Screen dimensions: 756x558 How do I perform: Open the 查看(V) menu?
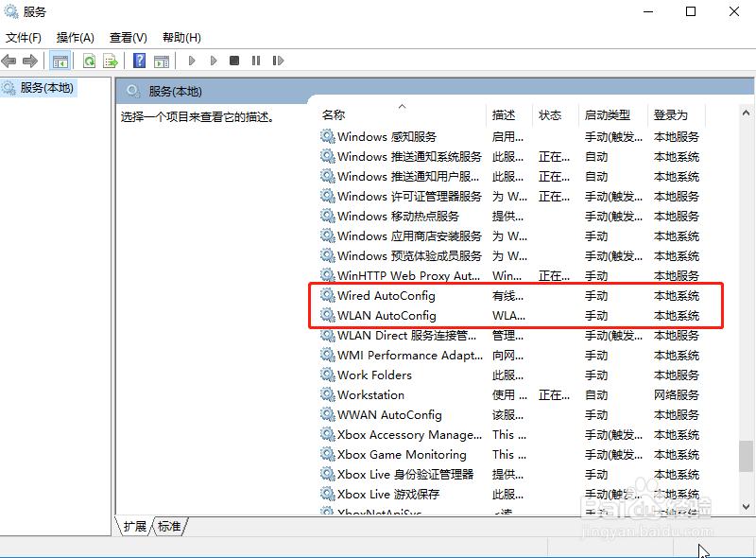(x=128, y=37)
